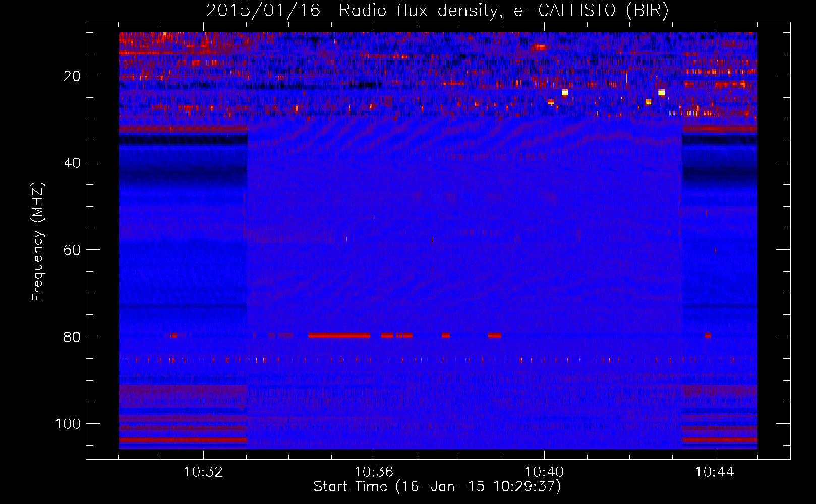The width and height of the screenshot is (816, 504).
Task: Select the 40 frequency tick label
Action: (x=72, y=163)
